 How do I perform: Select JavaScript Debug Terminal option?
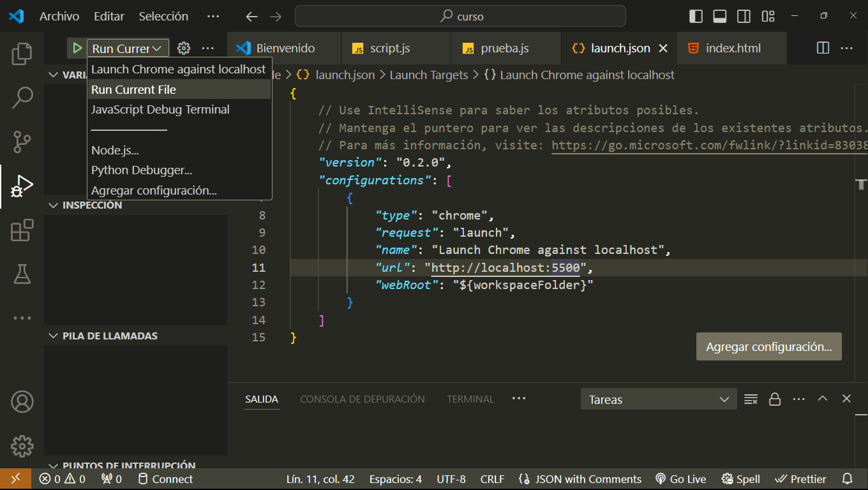coord(179,110)
